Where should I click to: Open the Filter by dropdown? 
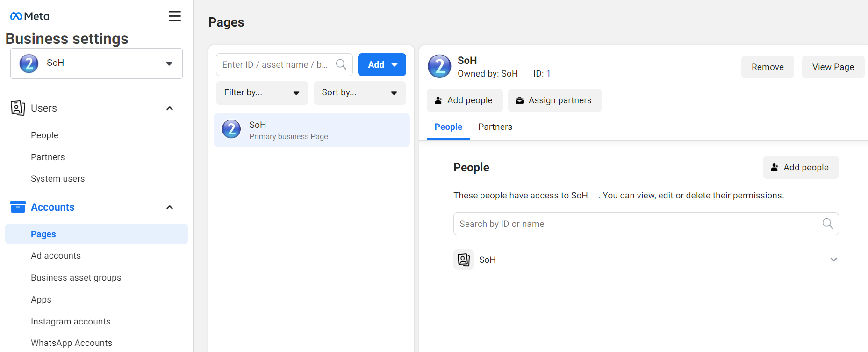click(262, 93)
